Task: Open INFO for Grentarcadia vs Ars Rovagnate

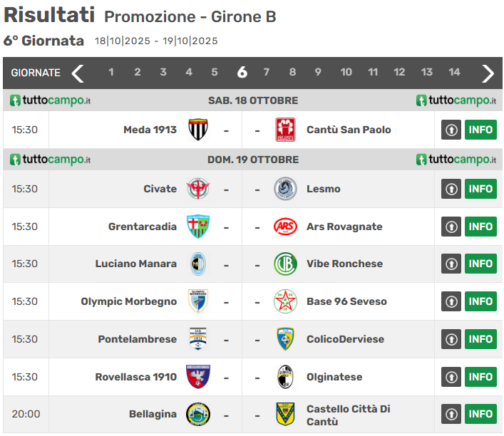Action: coord(480,227)
